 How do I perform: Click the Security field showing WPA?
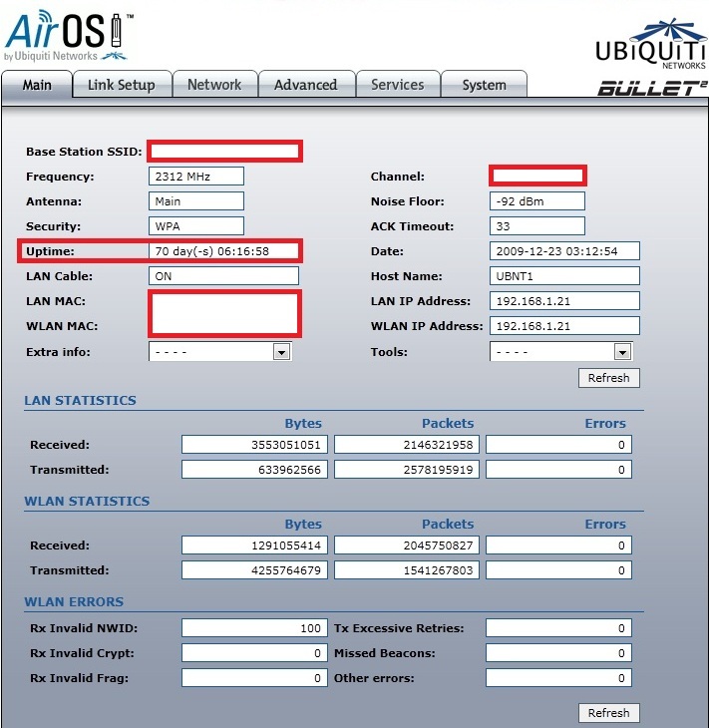(x=196, y=226)
